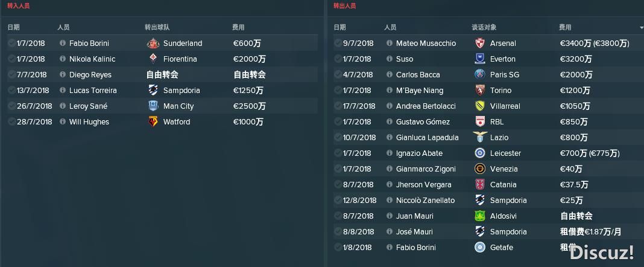Toggle checkmark beside Mateo Musacchio row
This screenshot has height=267, width=644.
pos(338,43)
